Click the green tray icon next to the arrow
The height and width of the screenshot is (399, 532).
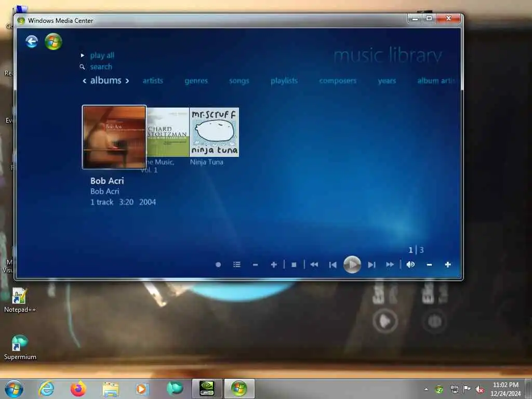[440, 389]
